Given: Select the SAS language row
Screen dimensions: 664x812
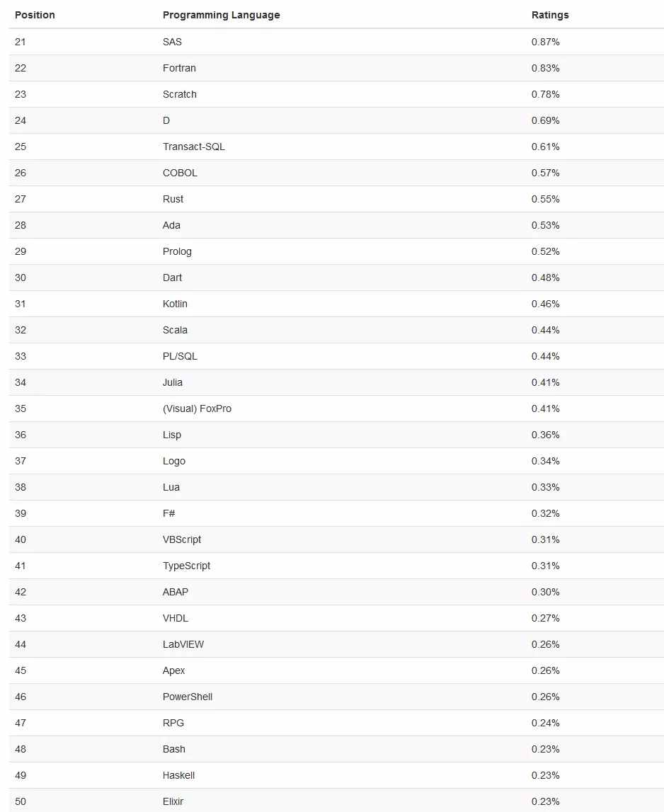Looking at the screenshot, I should [337, 42].
